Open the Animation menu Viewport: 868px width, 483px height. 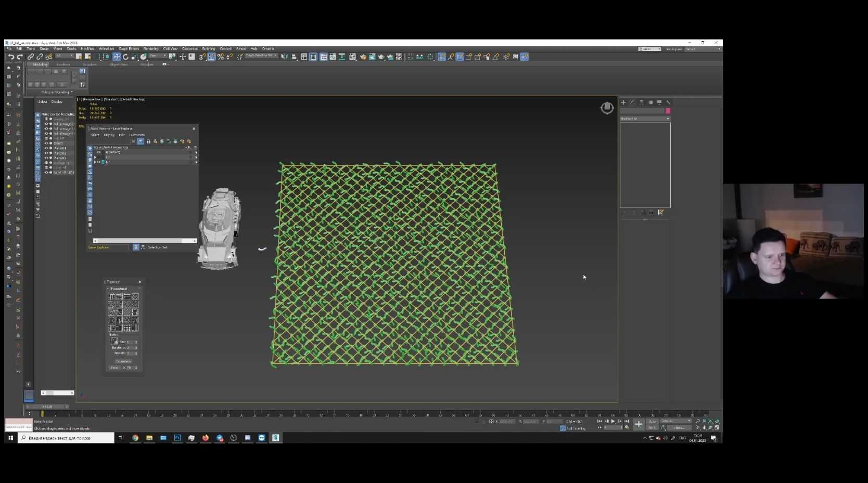pyautogui.click(x=107, y=49)
